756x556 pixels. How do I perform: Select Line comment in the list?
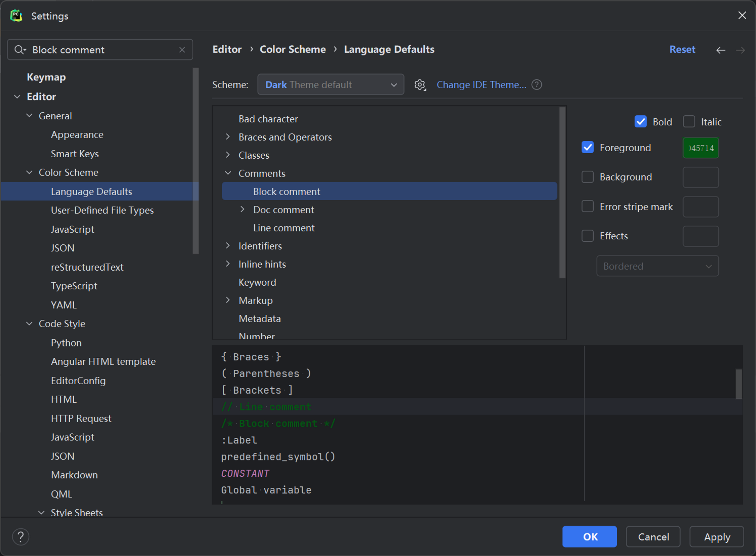283,228
